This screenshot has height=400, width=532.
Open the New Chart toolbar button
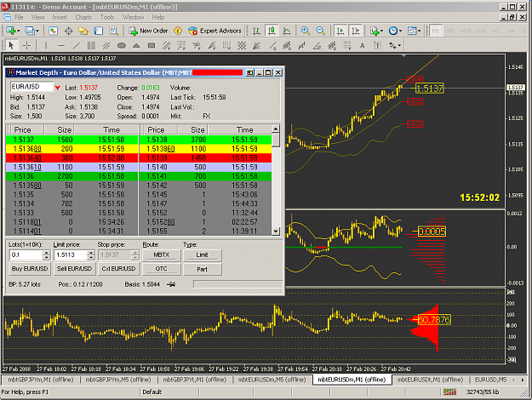[x=13, y=31]
